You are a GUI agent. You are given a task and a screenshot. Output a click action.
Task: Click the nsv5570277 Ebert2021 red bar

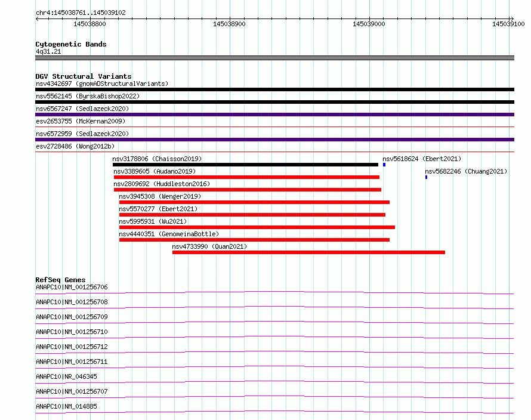coord(252,215)
